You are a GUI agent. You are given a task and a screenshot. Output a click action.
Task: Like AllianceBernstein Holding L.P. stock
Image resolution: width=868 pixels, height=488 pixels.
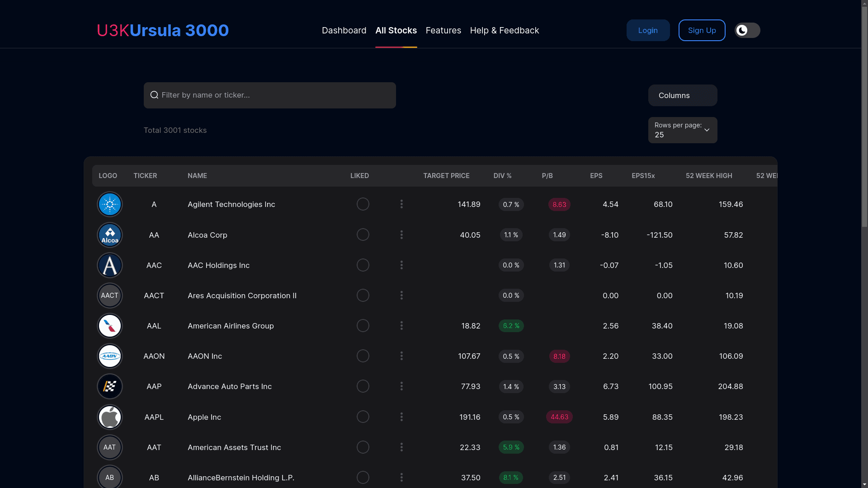[x=363, y=478]
